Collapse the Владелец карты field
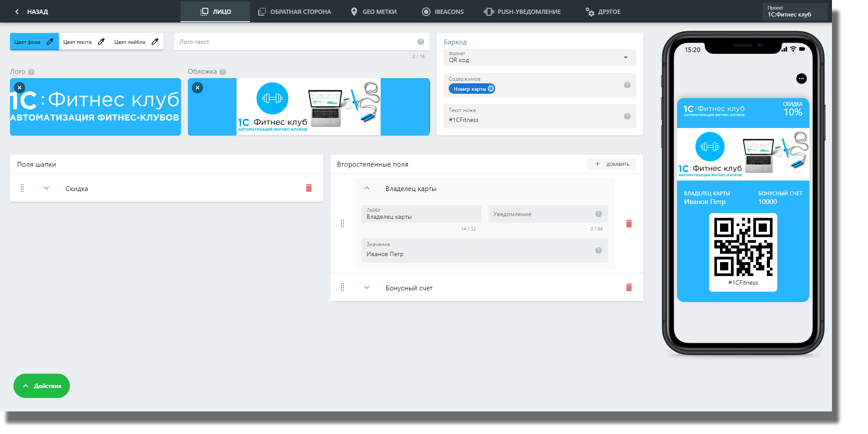This screenshot has height=434, width=868. pos(367,188)
